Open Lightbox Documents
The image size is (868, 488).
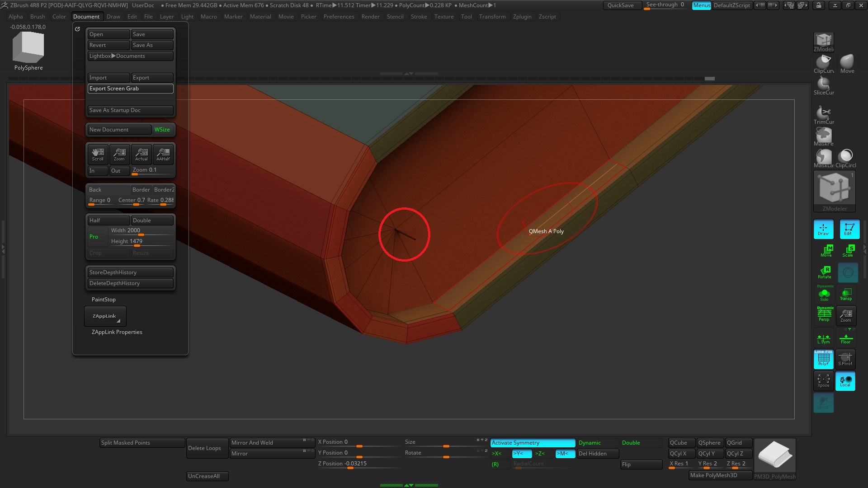coord(130,56)
